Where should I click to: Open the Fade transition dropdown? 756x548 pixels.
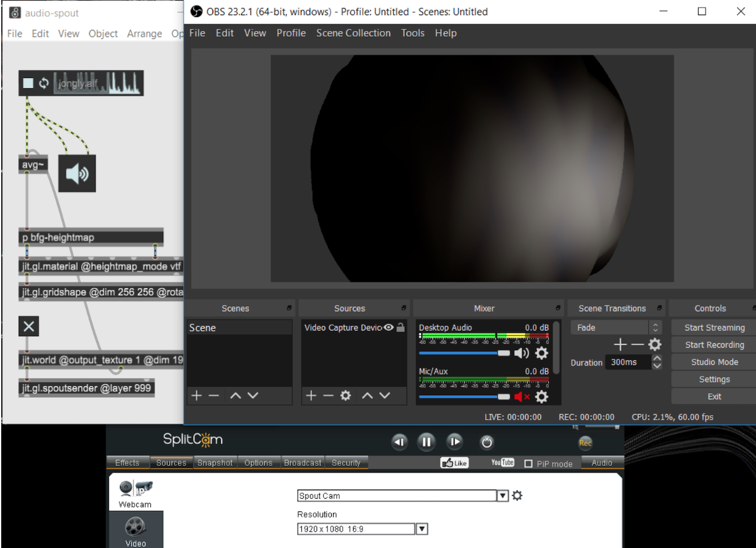tap(616, 328)
